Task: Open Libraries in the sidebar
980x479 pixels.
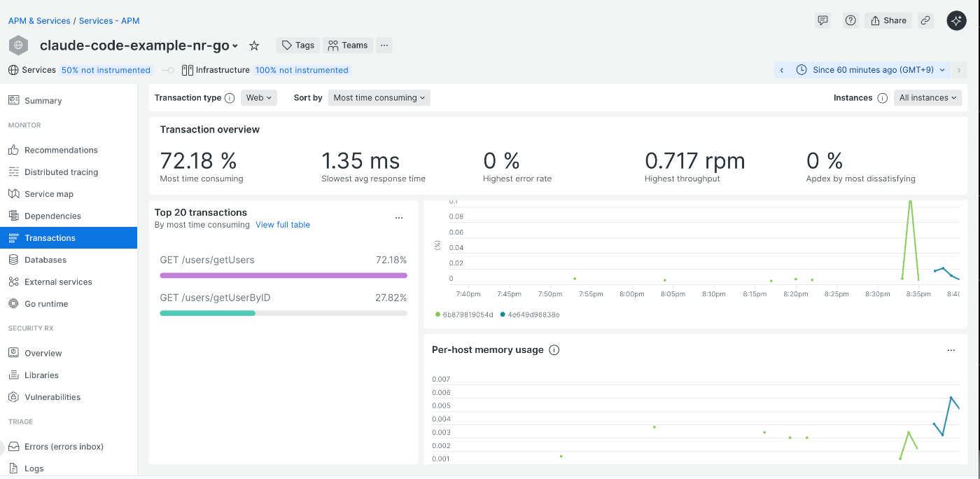Action: 69,375
